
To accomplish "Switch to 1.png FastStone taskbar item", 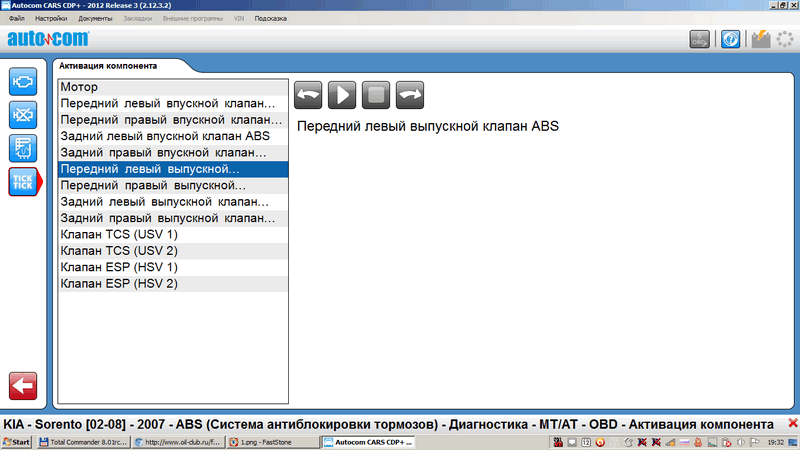I will [x=272, y=442].
